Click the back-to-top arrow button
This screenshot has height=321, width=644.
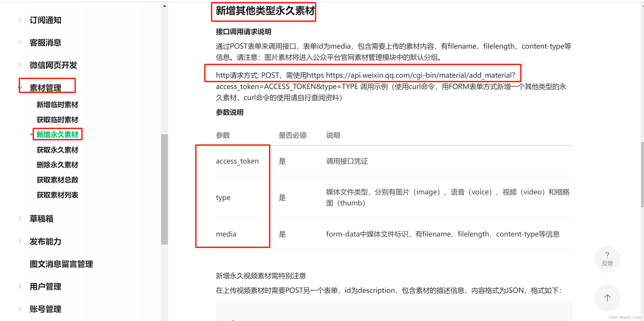click(x=607, y=298)
